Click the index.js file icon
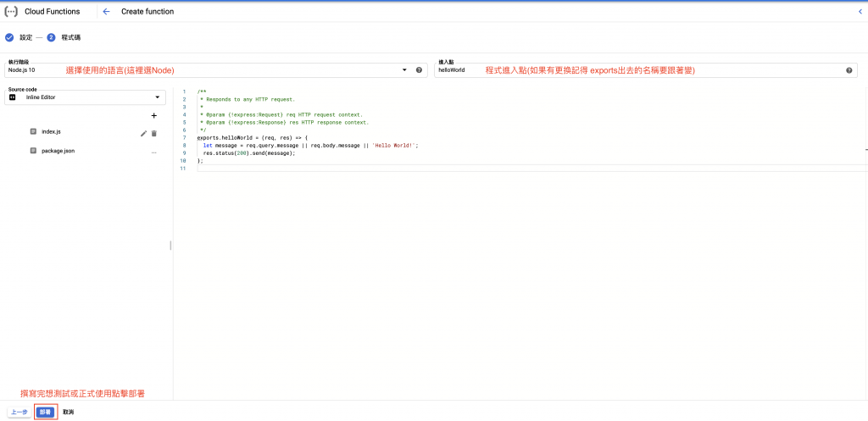This screenshot has width=868, height=421. tap(33, 132)
